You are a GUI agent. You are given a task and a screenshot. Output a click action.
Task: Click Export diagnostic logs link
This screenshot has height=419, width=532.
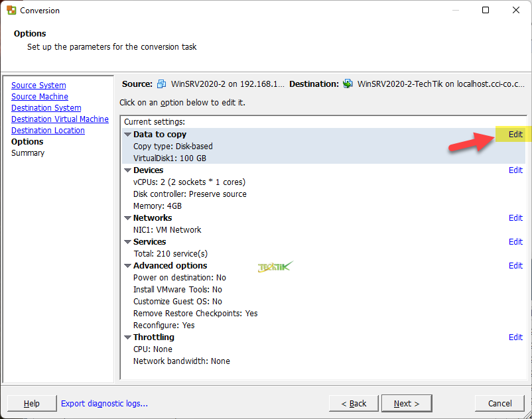[x=104, y=403]
